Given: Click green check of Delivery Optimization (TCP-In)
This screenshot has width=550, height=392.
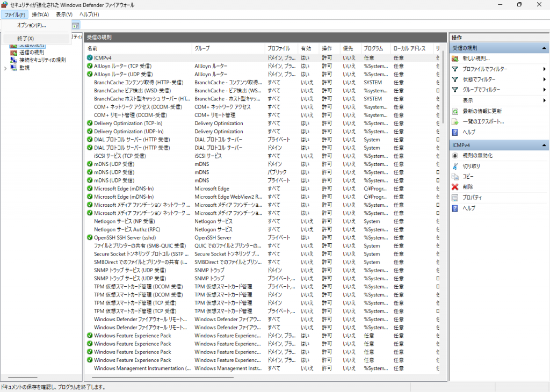Looking at the screenshot, I should pos(90,123).
